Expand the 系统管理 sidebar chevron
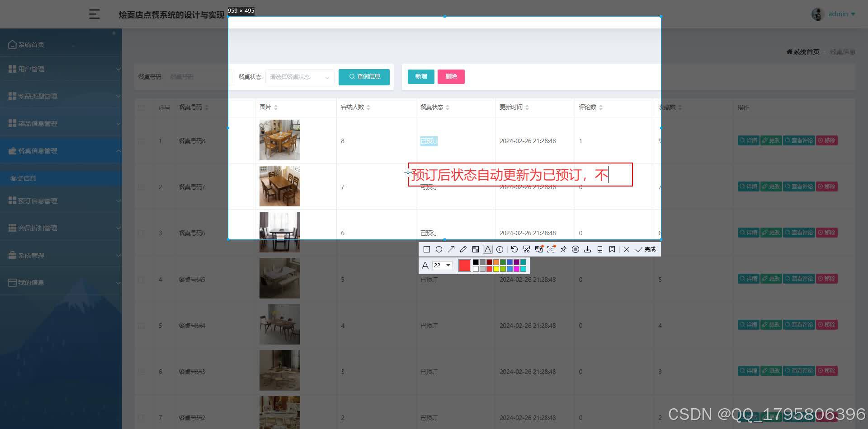868x429 pixels. point(118,256)
